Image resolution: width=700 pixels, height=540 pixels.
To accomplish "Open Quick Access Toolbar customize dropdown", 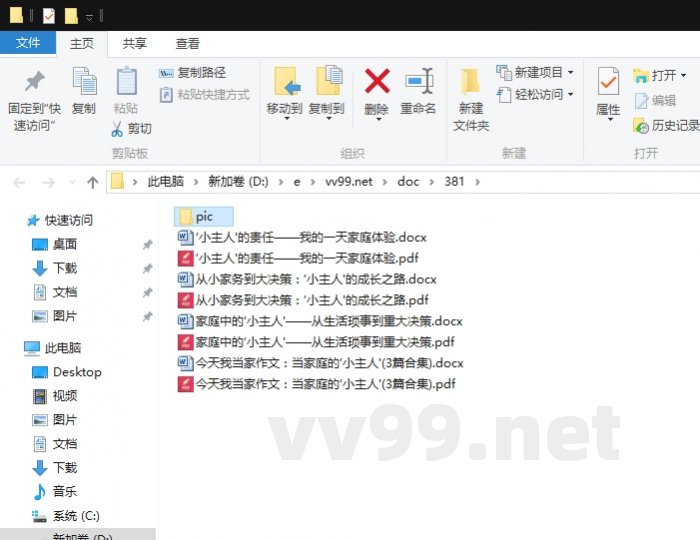I will (89, 17).
